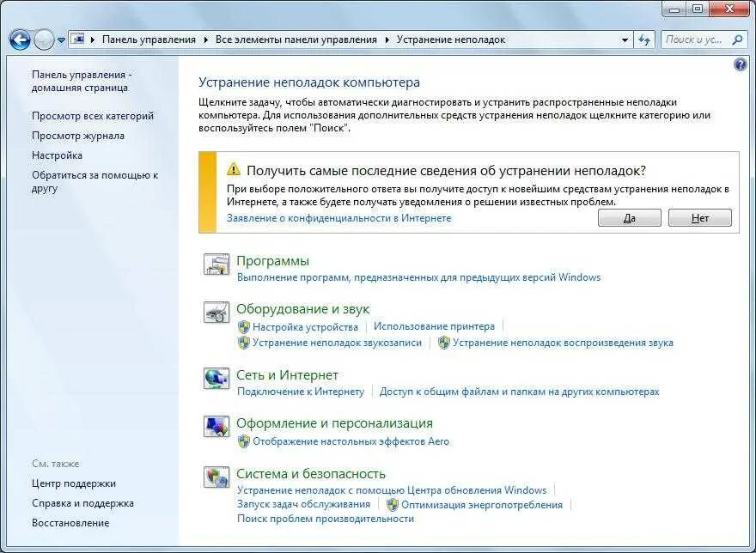Click the refresh button beside address bar
The width and height of the screenshot is (756, 553).
(x=644, y=40)
